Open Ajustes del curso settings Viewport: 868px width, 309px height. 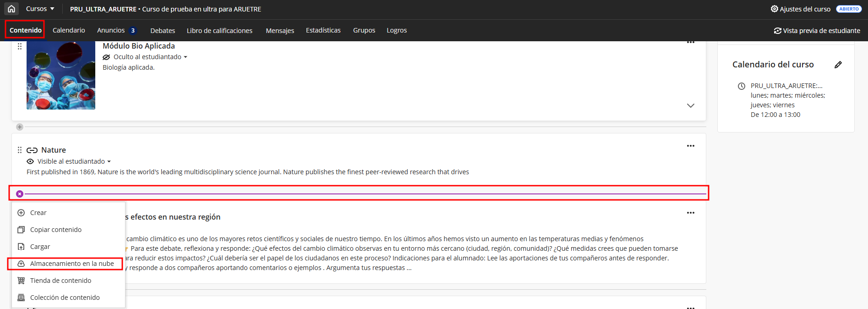tap(800, 9)
